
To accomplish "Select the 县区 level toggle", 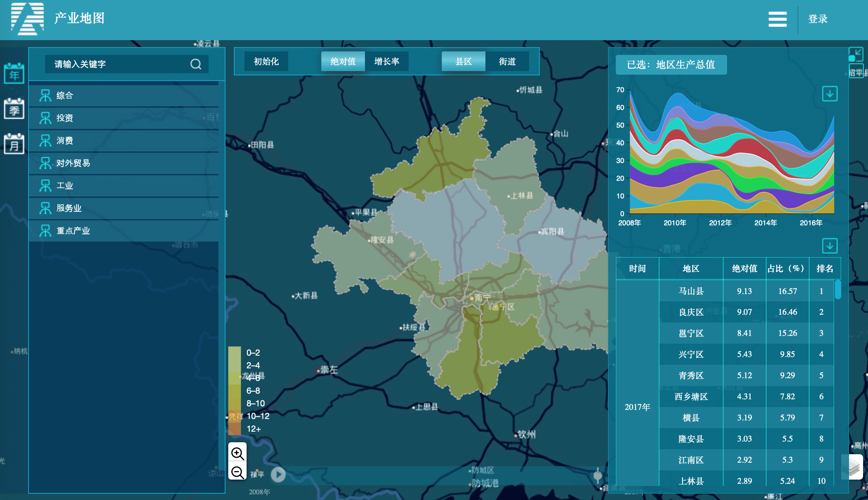I will pos(464,62).
